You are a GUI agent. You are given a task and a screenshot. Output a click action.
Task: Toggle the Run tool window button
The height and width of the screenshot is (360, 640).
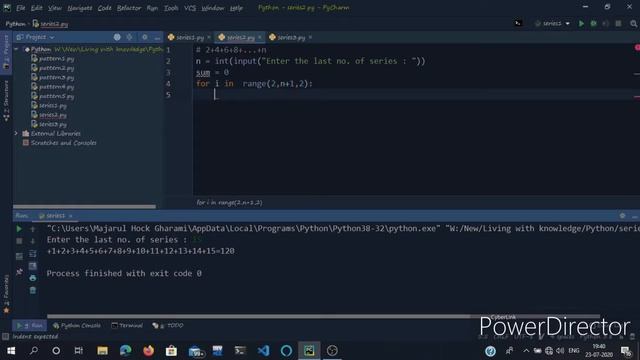pos(29,325)
